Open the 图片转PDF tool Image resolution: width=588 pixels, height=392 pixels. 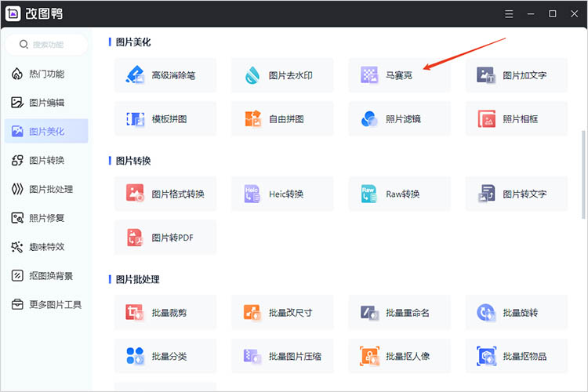(165, 238)
